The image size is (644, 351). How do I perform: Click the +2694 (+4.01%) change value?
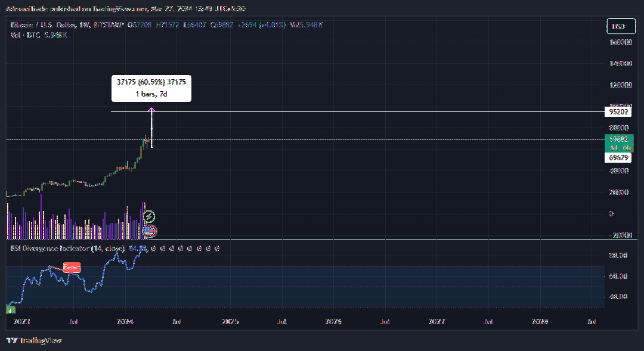pos(261,25)
